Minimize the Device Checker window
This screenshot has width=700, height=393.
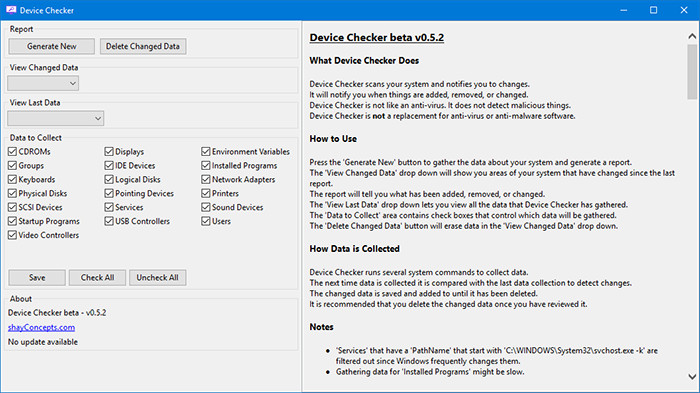pos(624,10)
